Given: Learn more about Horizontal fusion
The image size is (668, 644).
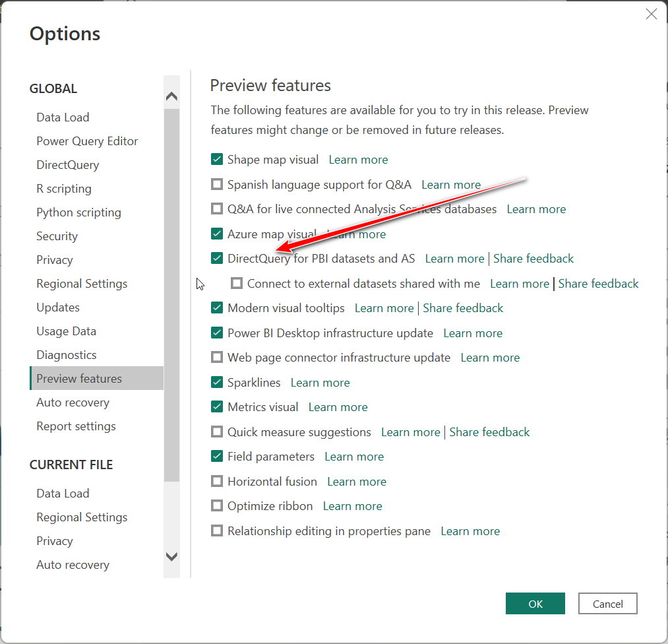Looking at the screenshot, I should click(357, 481).
